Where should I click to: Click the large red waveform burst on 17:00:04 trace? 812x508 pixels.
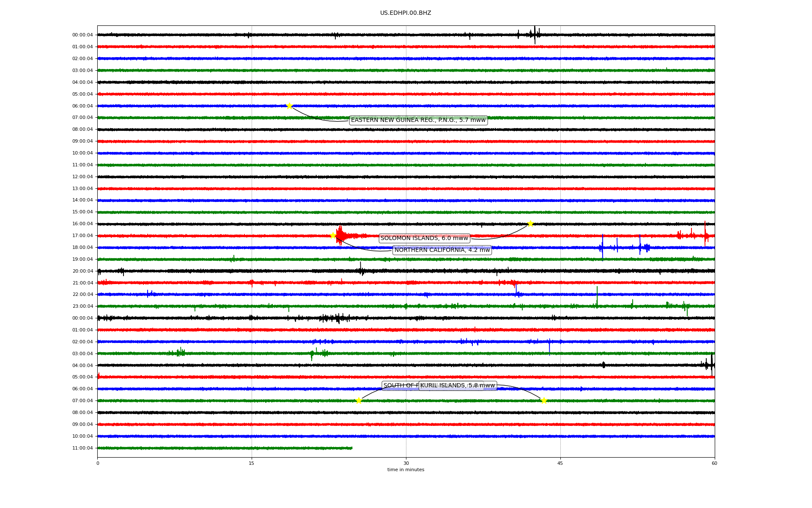(340, 235)
